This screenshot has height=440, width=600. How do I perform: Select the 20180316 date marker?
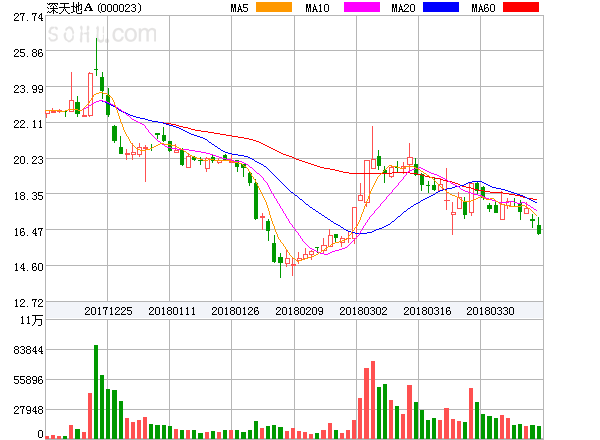(x=427, y=311)
